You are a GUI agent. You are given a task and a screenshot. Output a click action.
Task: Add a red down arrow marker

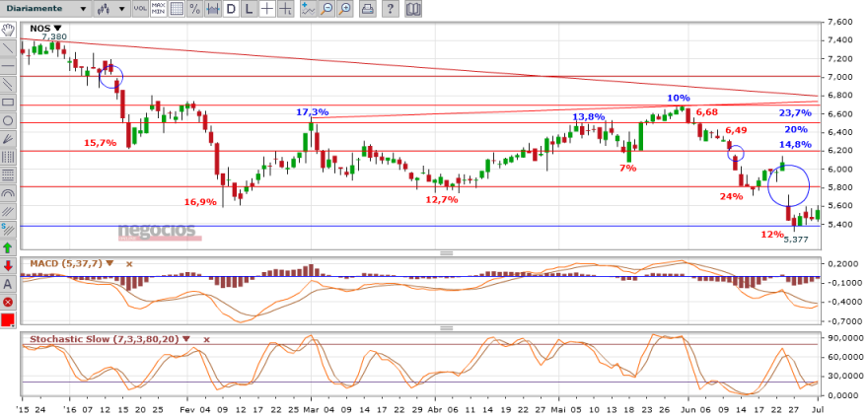pos(8,266)
